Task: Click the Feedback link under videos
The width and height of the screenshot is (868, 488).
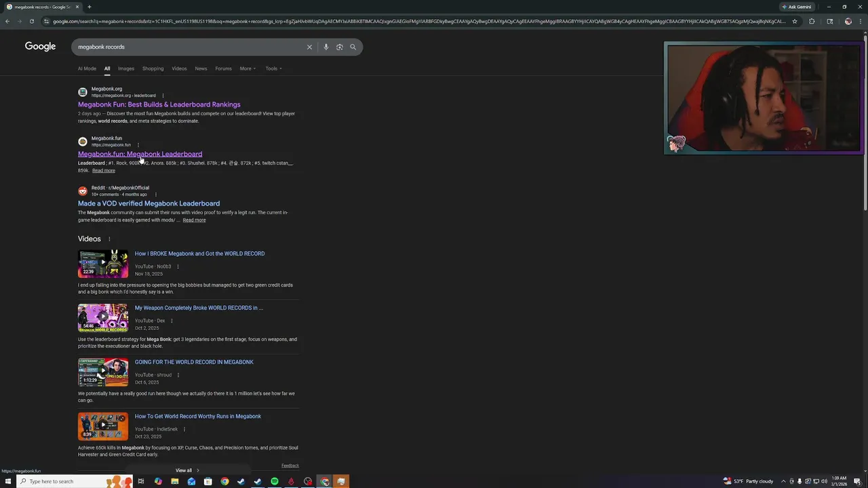Action: click(x=290, y=466)
